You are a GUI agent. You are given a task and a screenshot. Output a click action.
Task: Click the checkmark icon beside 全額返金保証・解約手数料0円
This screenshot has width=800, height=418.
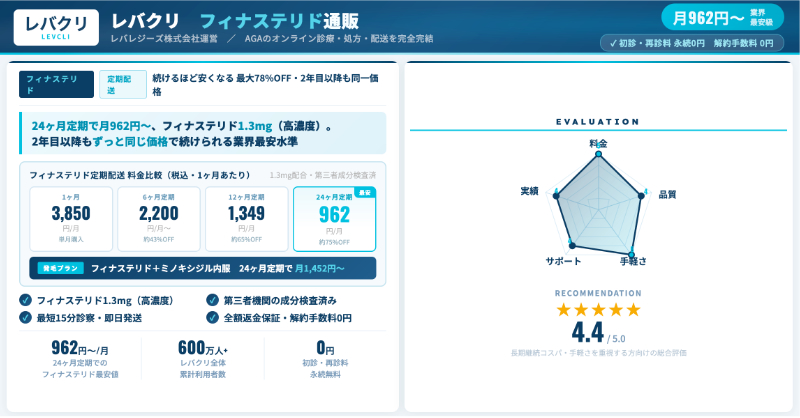pos(212,317)
